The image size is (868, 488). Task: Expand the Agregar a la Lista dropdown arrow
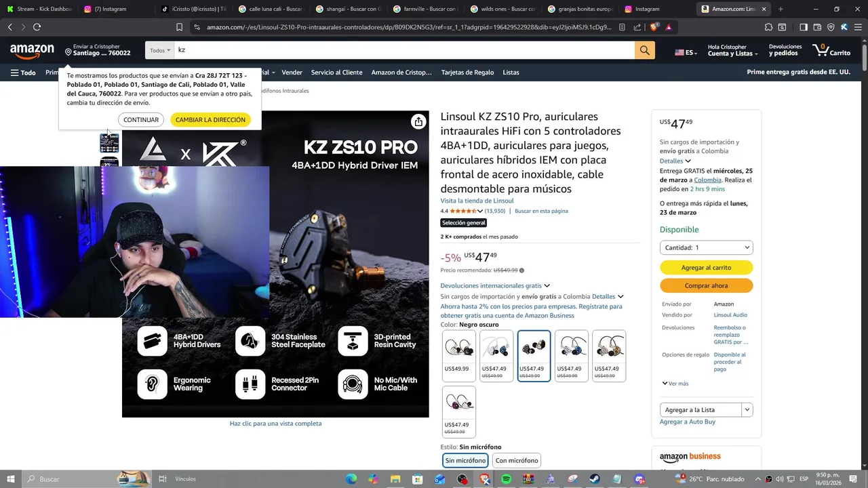click(x=747, y=409)
